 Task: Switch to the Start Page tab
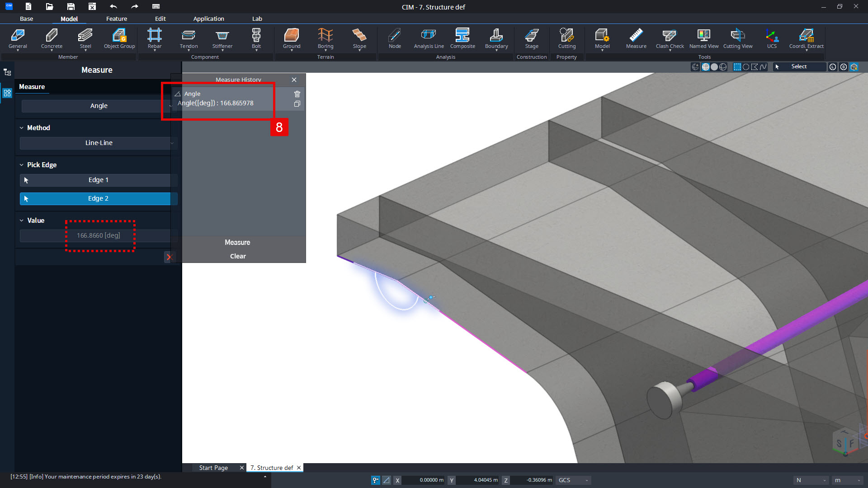pyautogui.click(x=213, y=468)
